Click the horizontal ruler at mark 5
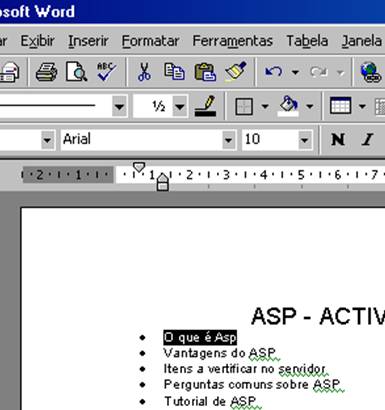This screenshot has height=410, width=385. point(301,175)
